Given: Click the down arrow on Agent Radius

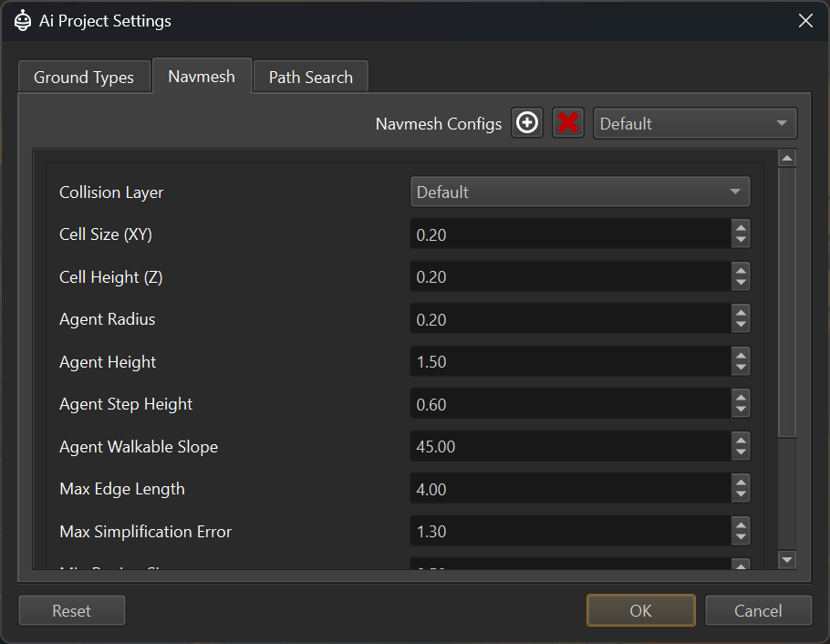Looking at the screenshot, I should [741, 324].
